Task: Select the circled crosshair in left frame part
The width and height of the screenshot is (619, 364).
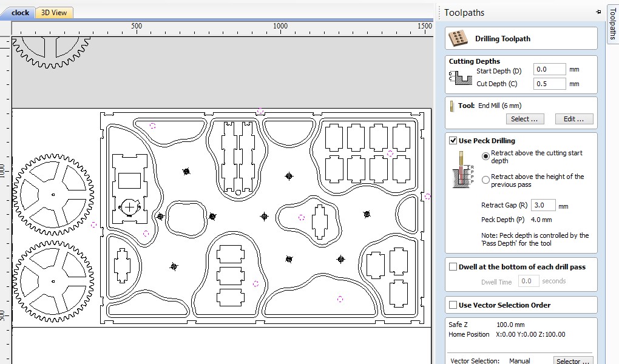Action: pyautogui.click(x=129, y=207)
